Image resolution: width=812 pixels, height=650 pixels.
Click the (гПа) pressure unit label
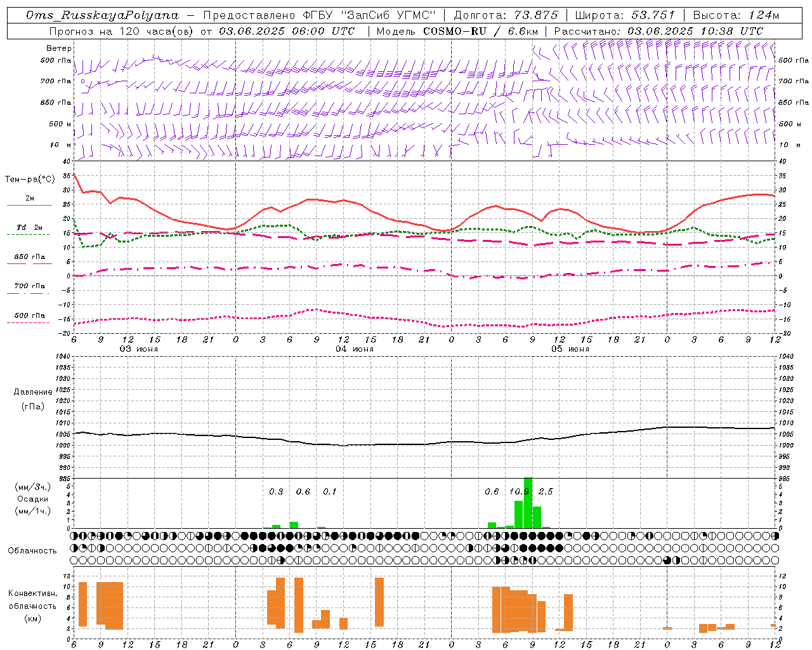[x=33, y=406]
